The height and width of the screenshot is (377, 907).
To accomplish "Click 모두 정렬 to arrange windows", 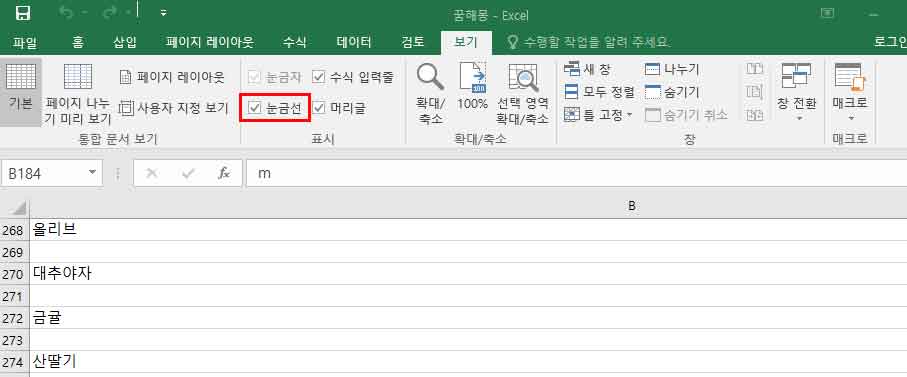I will pos(599,92).
